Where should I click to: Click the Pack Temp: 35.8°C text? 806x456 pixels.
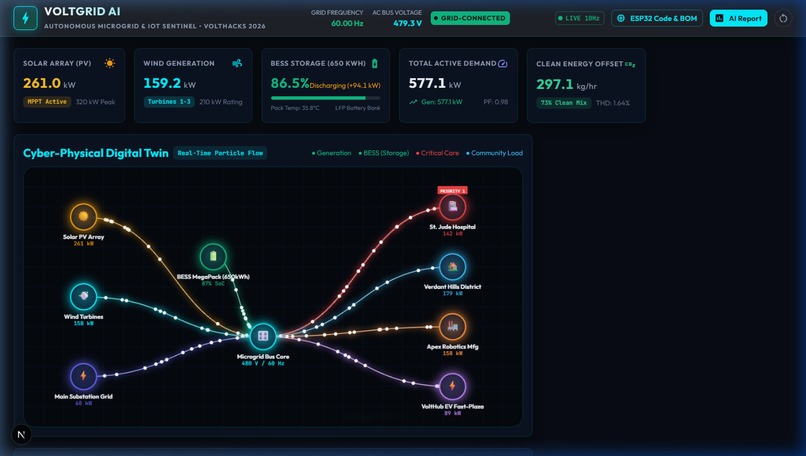click(295, 108)
